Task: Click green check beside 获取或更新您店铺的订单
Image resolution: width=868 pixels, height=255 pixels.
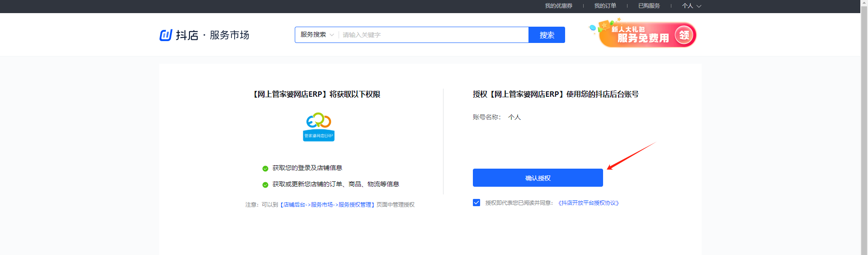Action: coord(265,185)
